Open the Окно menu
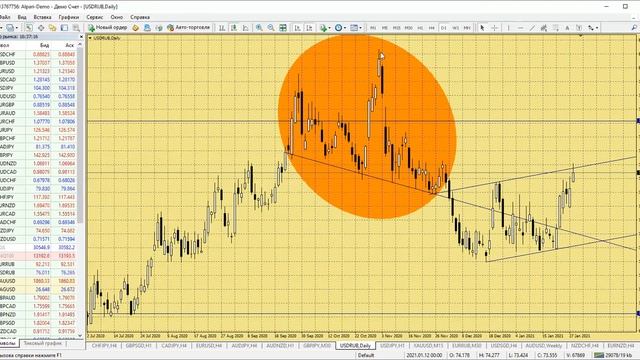Image resolution: width=640 pixels, height=360 pixels. click(116, 17)
